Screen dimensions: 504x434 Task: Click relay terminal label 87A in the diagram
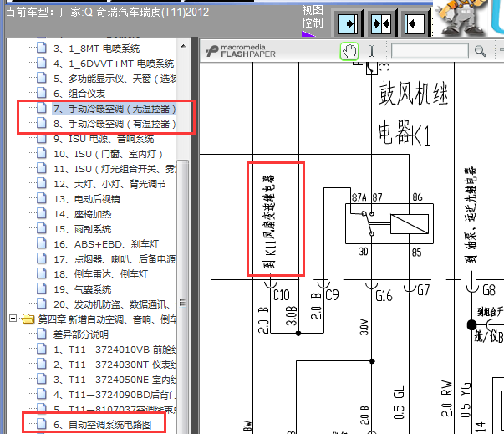(359, 197)
